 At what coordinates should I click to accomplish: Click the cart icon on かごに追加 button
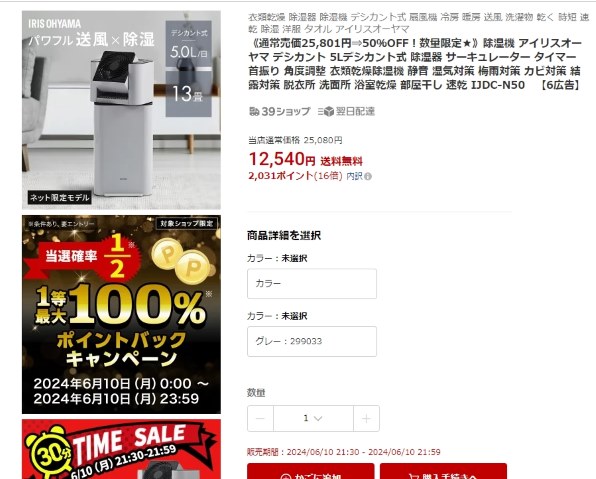pos(285,476)
